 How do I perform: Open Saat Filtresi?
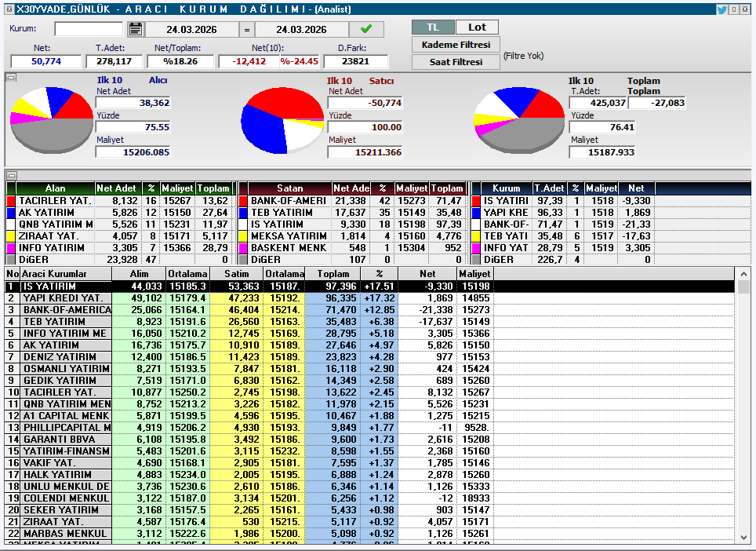point(456,62)
